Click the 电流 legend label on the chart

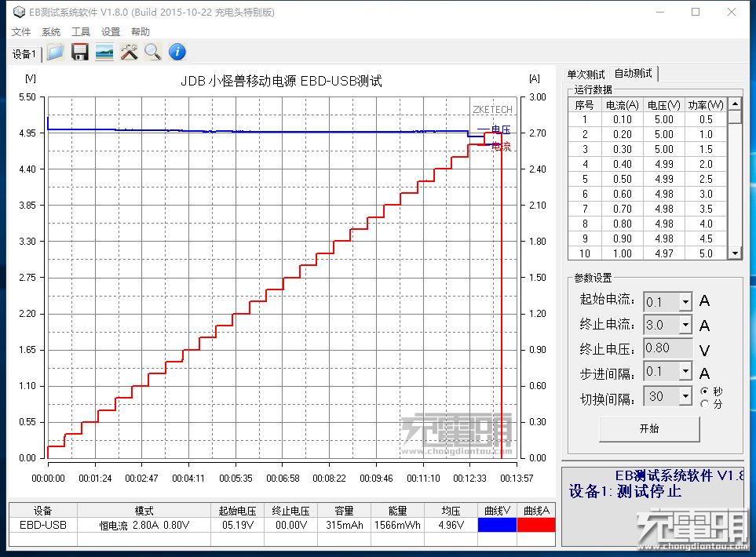502,146
